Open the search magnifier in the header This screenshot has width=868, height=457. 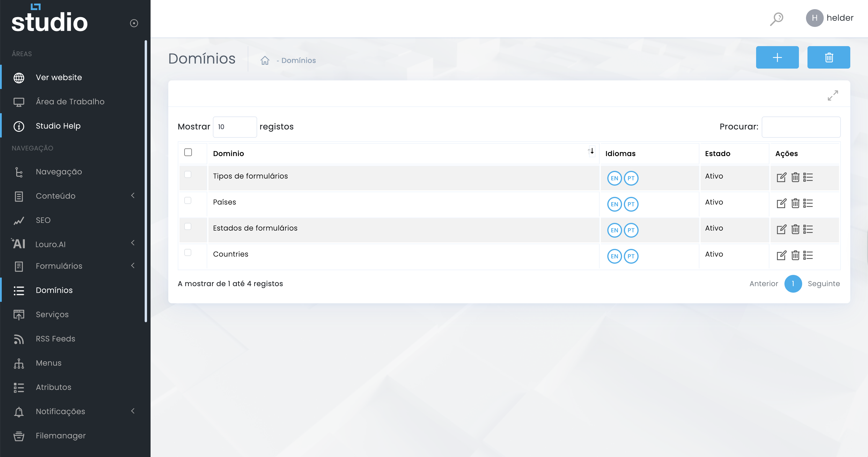(776, 19)
